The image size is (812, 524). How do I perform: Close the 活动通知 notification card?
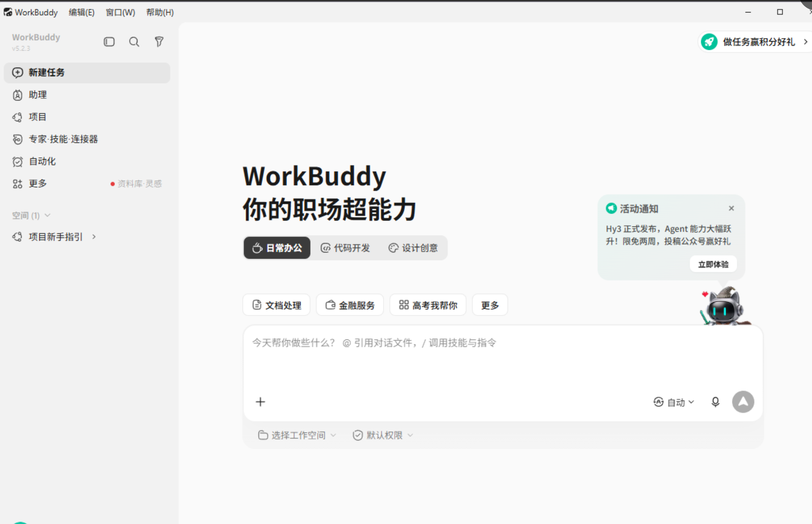pos(731,208)
